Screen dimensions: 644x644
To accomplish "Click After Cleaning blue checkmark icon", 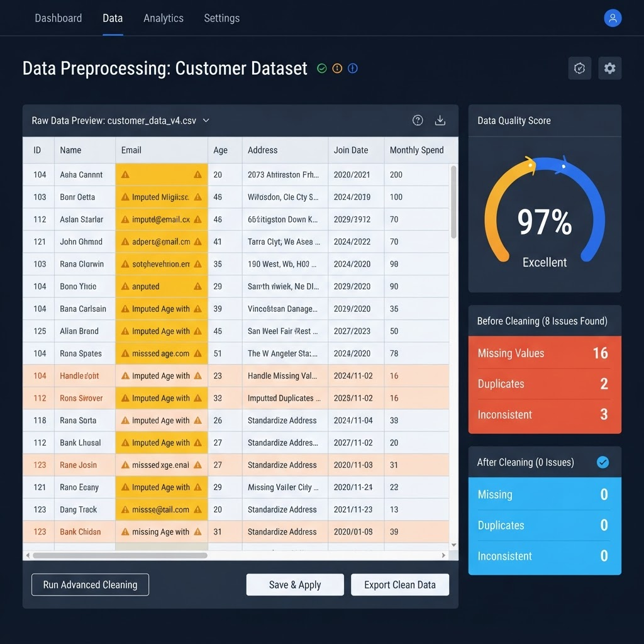I will coord(602,462).
